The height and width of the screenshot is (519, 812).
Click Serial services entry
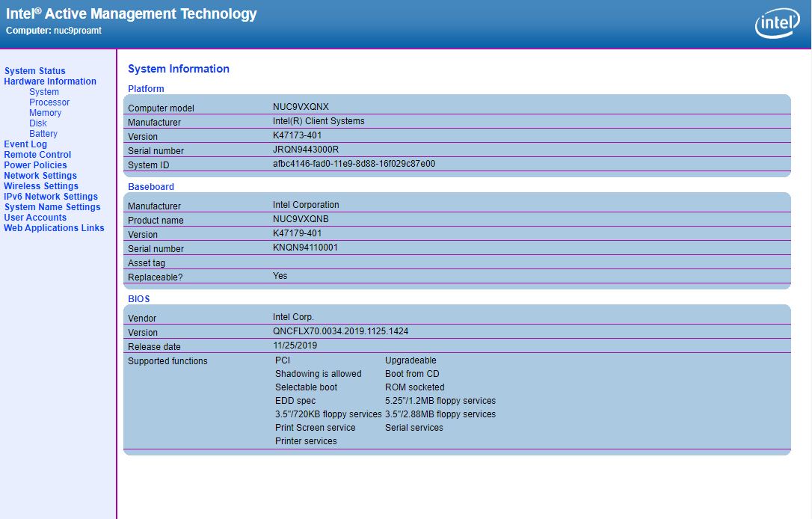(x=414, y=427)
